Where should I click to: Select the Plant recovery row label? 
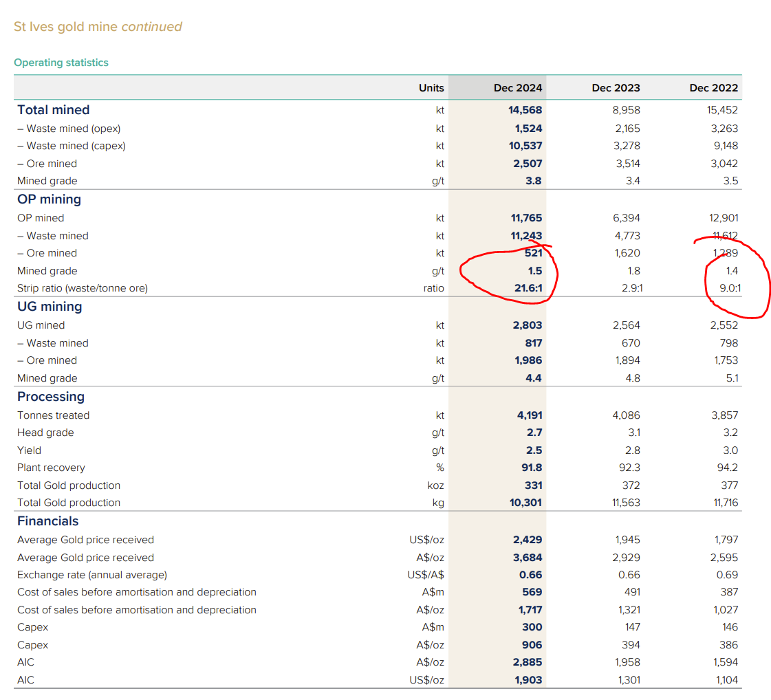click(x=51, y=468)
